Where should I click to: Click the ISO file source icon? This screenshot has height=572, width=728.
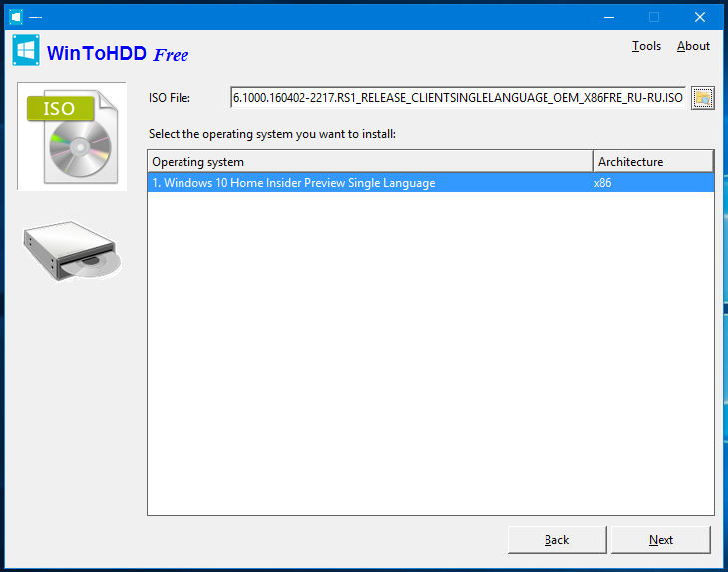(x=72, y=137)
